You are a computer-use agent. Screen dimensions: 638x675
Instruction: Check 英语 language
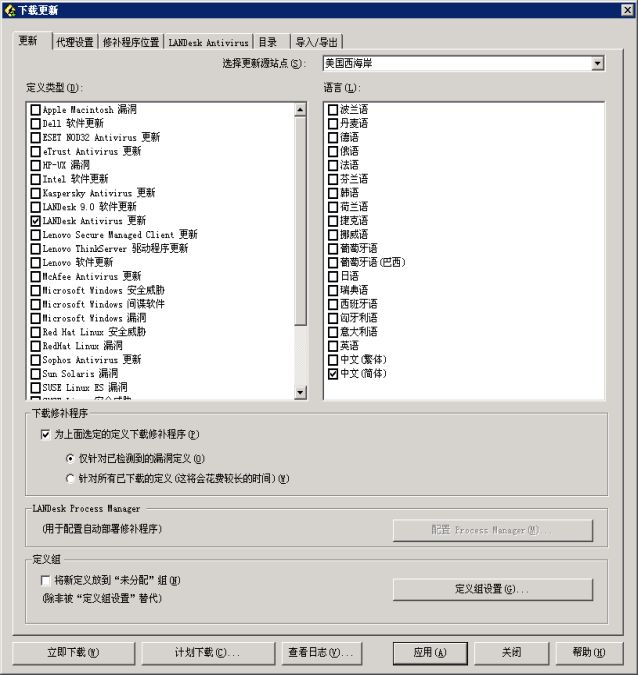333,346
